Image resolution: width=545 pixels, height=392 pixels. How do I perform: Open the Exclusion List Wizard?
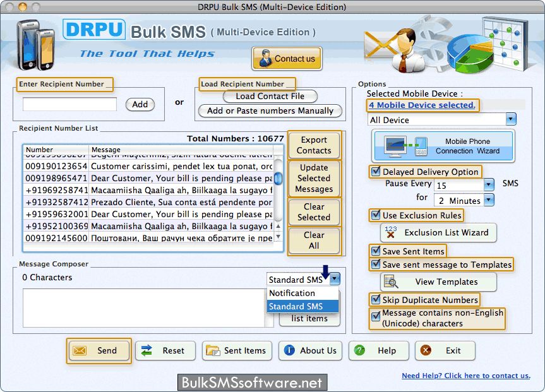(439, 232)
